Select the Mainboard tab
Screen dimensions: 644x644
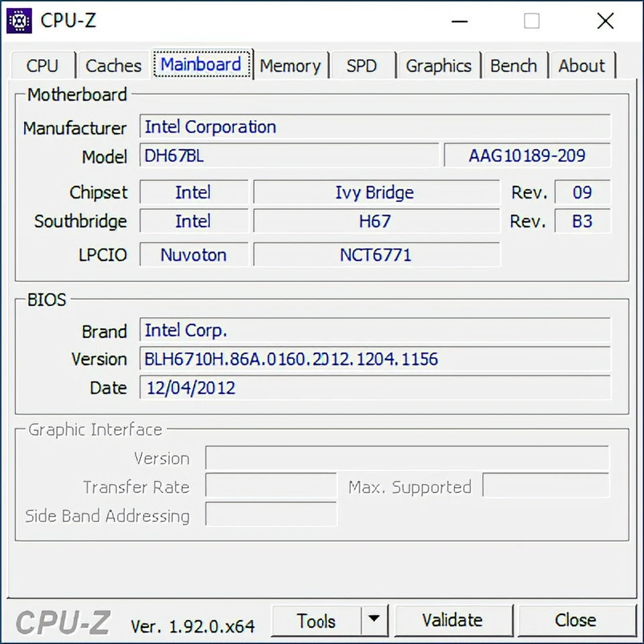(201, 64)
